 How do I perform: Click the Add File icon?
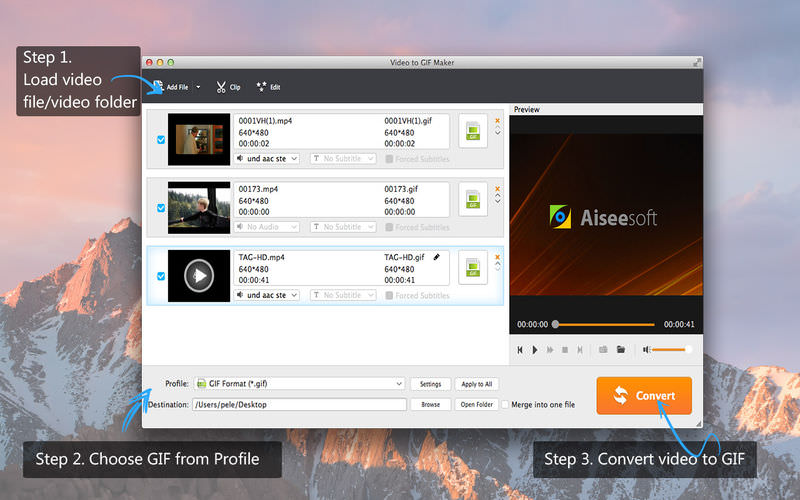(x=158, y=87)
